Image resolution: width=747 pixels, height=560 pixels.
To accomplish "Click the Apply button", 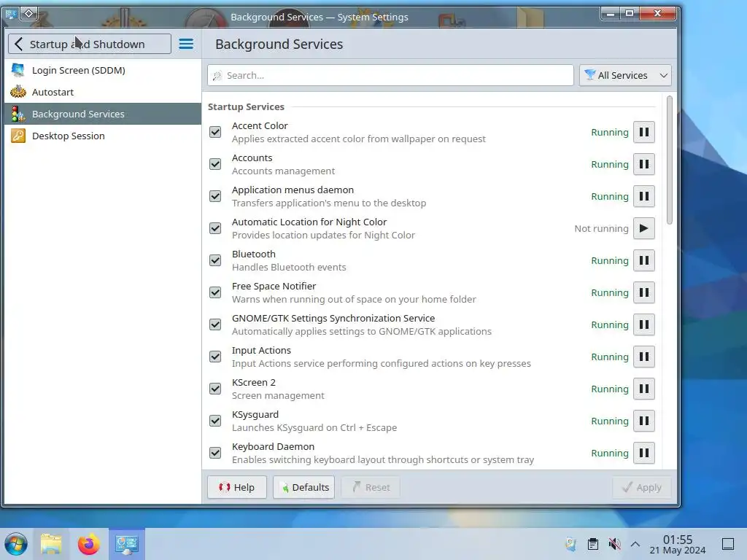I will [642, 487].
